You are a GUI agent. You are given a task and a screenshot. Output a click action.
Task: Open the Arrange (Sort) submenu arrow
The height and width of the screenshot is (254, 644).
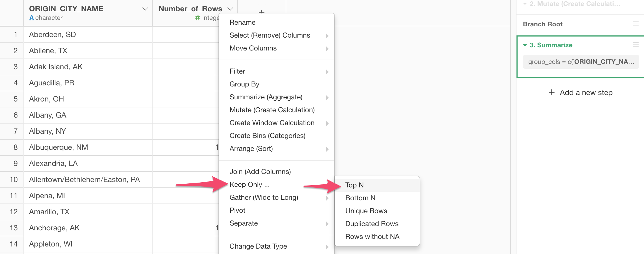coord(327,149)
